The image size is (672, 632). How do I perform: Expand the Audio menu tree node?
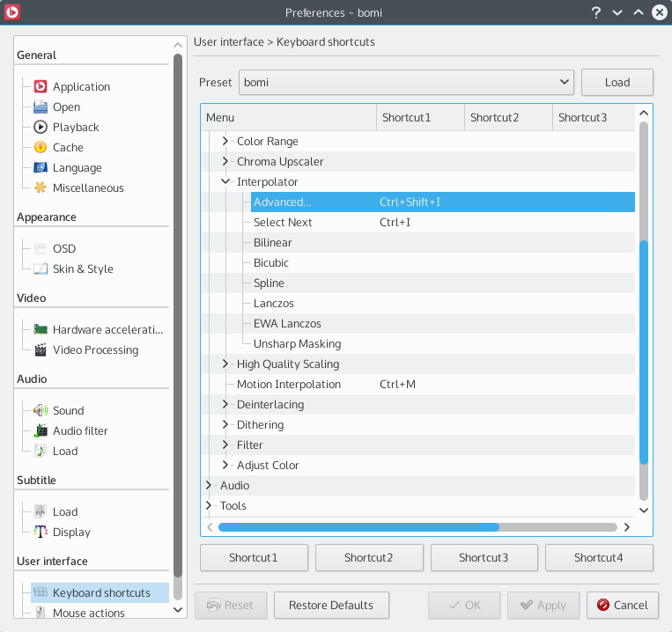209,485
